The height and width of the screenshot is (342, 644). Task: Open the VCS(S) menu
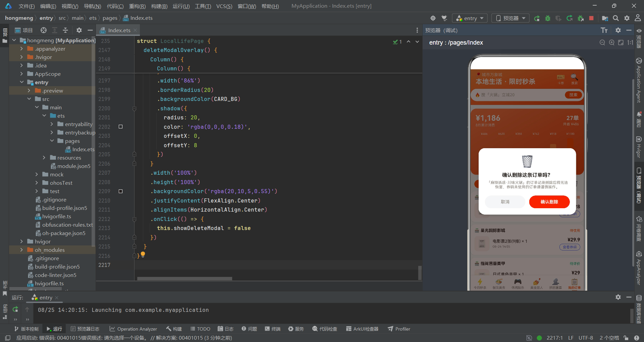(224, 6)
